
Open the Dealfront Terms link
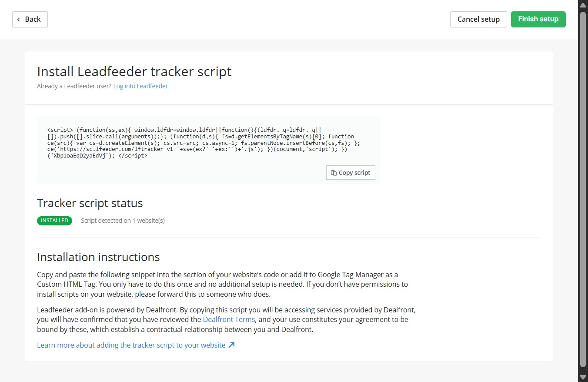pos(229,319)
